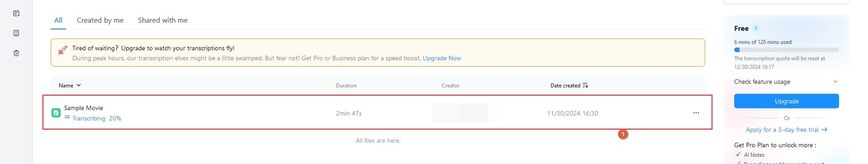Viewport: 868px width, 164px height.
Task: Click the calendar schedule icon in sidebar
Action: click(x=16, y=13)
